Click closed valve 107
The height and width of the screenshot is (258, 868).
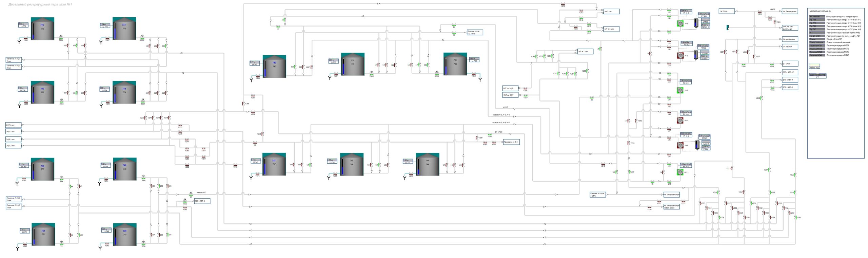(x=68, y=45)
